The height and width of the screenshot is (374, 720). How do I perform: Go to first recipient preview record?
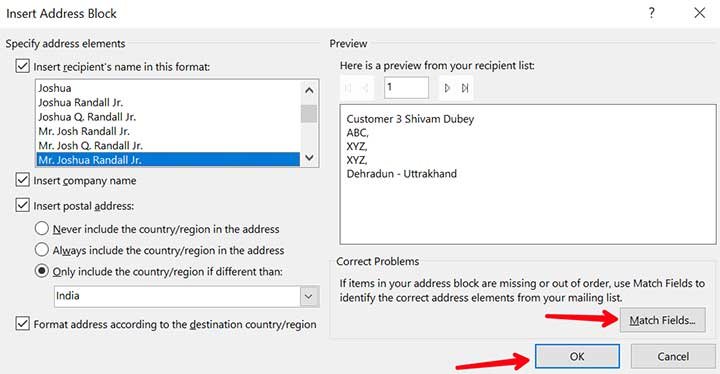[348, 88]
